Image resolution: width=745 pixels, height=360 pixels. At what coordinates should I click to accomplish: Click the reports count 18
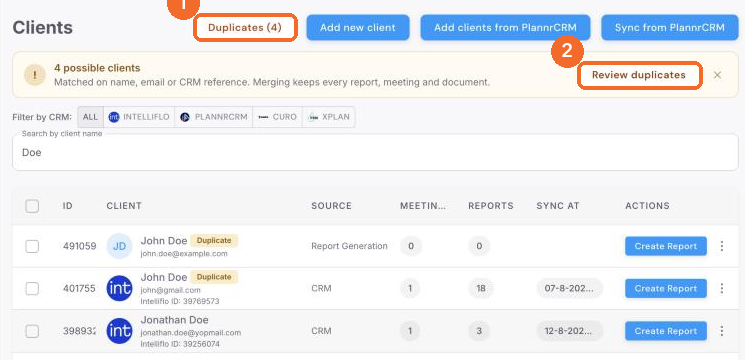click(x=481, y=288)
